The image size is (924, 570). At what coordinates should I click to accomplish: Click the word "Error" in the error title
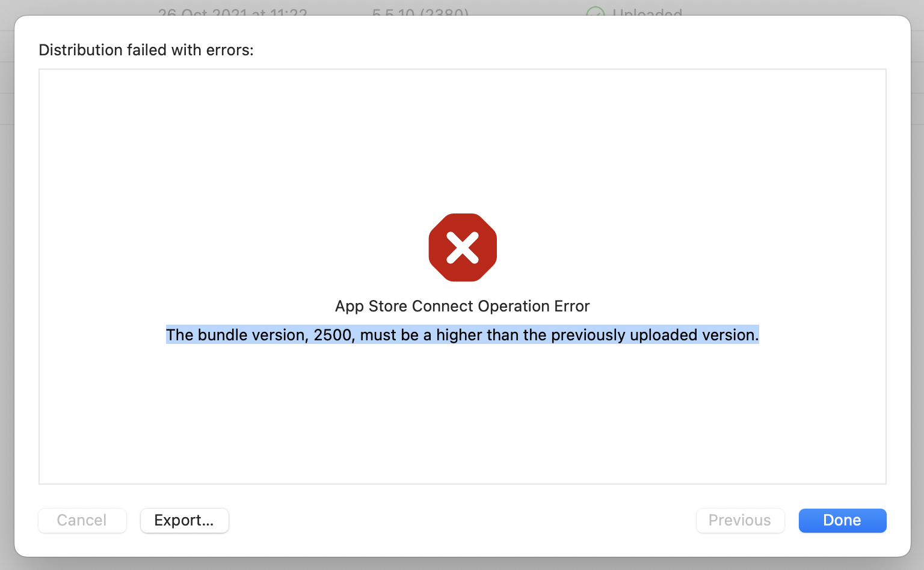pyautogui.click(x=571, y=306)
